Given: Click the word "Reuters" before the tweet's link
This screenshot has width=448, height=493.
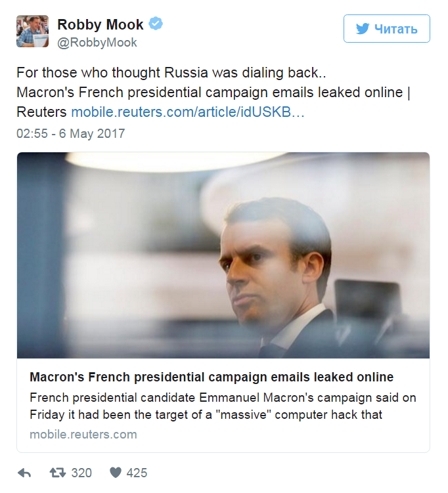Looking at the screenshot, I should point(41,112).
